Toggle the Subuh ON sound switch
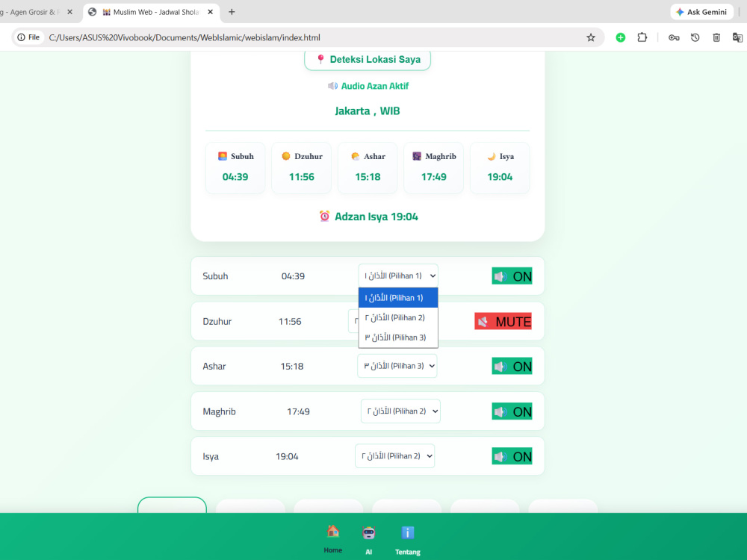This screenshot has width=747, height=560. pyautogui.click(x=512, y=276)
